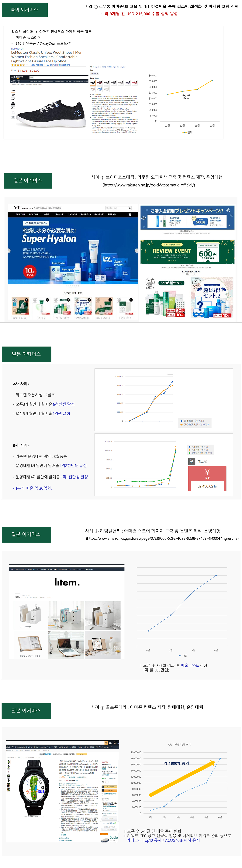Viewport: 242px width, 868px height.
Task: Select メイクアップ in the VT menu bar
Action: pyautogui.click(x=99, y=214)
